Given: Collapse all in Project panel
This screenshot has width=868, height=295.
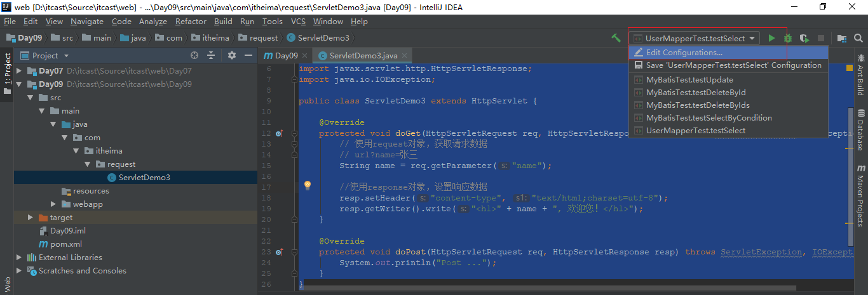Looking at the screenshot, I should (211, 56).
